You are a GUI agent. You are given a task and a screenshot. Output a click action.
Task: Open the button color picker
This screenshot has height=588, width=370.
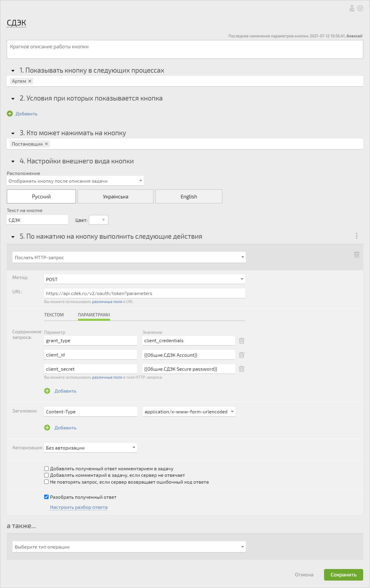(99, 220)
